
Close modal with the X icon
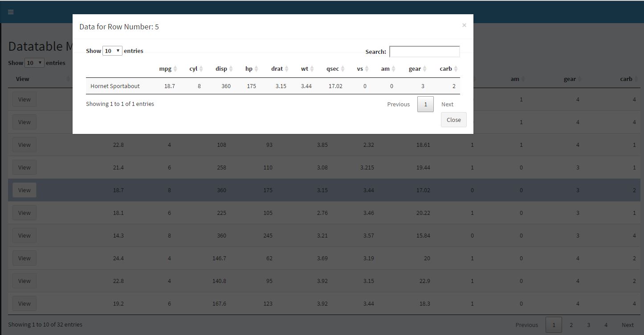pos(464,25)
